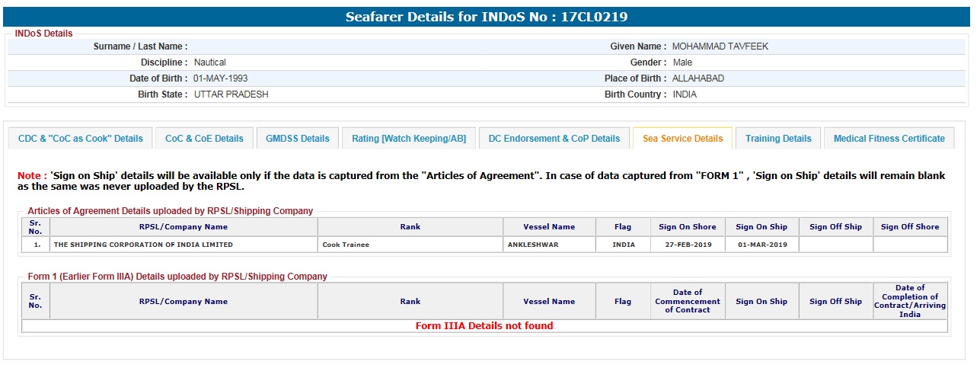Click the Sea Service Details tab

682,139
